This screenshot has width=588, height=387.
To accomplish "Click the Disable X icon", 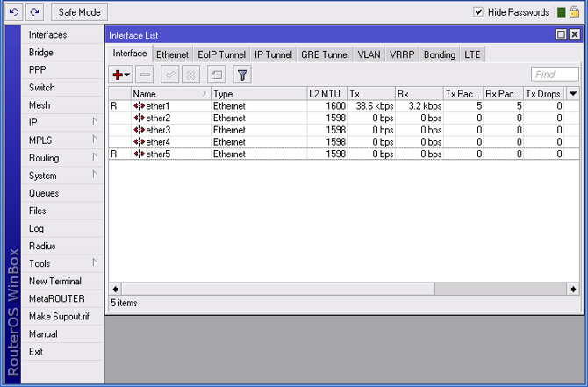I will (x=191, y=75).
